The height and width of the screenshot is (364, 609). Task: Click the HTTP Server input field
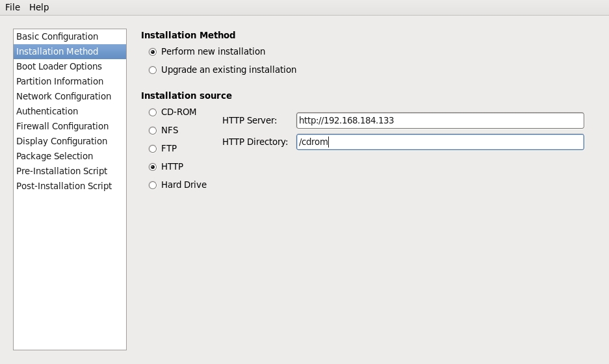coord(440,120)
